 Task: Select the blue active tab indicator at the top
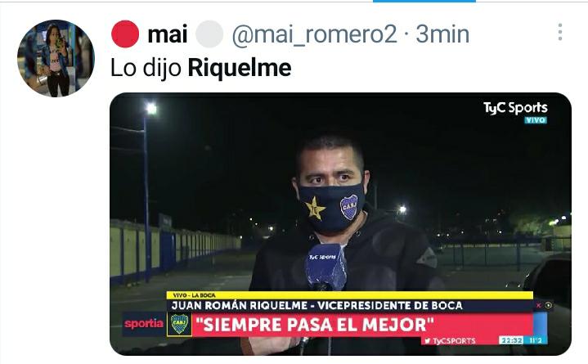click(x=424, y=1)
